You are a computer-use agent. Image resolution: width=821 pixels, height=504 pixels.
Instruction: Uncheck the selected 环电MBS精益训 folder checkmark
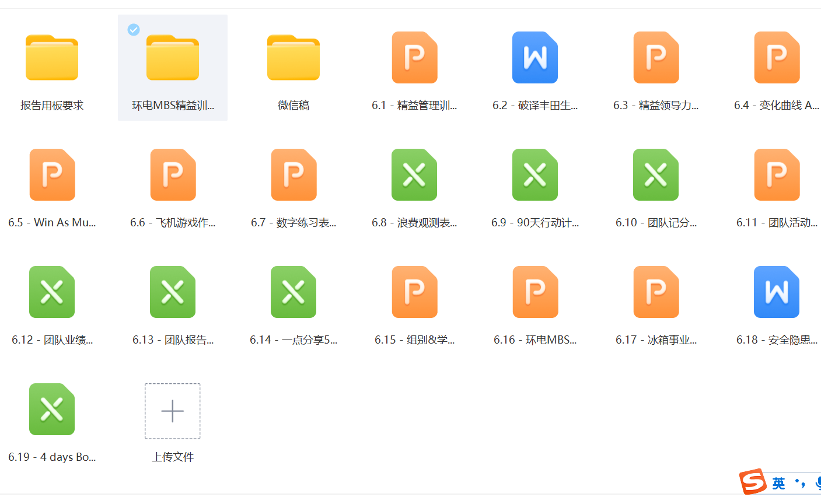[x=134, y=30]
